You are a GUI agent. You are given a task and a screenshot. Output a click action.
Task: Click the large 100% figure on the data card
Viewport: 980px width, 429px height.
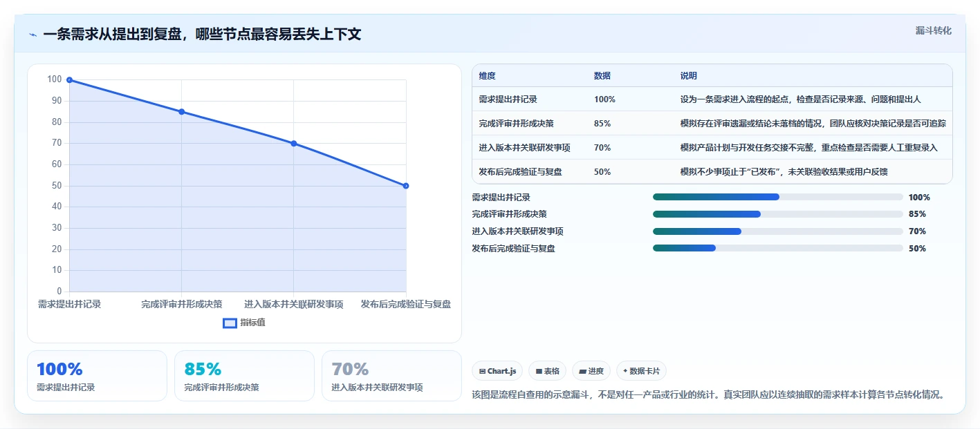tap(59, 369)
